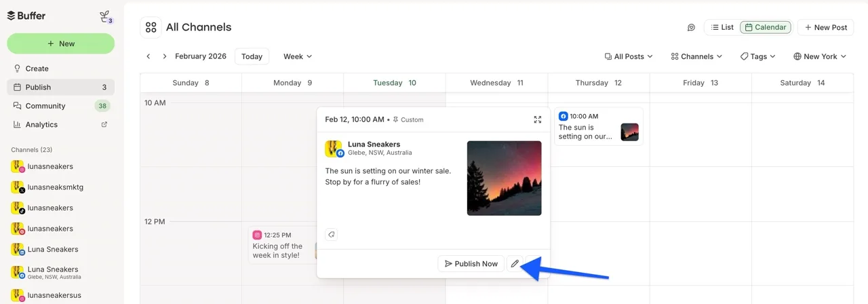This screenshot has height=304, width=868.
Task: Select the lunasneakersus channel
Action: tap(54, 297)
